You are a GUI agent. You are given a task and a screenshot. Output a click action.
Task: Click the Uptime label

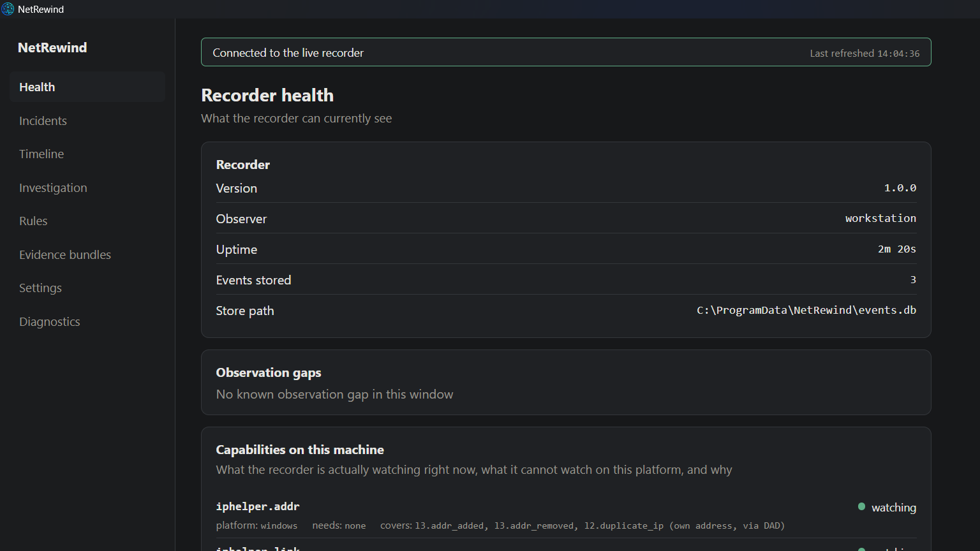point(236,249)
